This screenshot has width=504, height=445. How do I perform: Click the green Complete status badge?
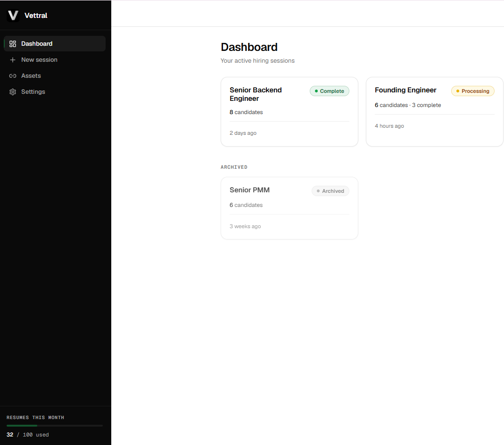(330, 91)
